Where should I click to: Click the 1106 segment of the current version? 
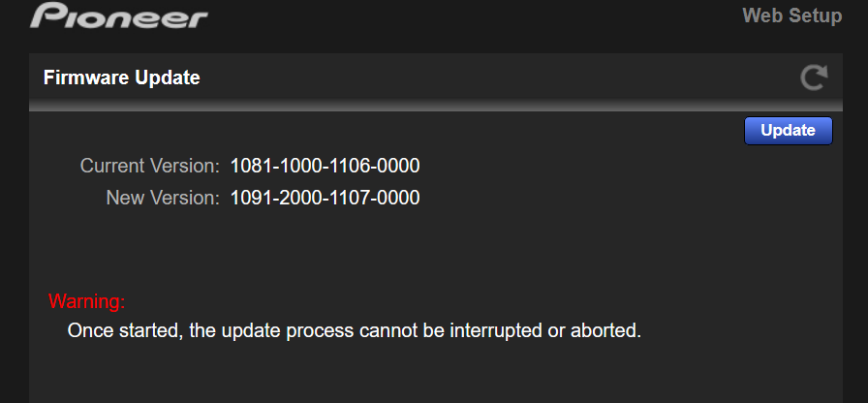(356, 166)
